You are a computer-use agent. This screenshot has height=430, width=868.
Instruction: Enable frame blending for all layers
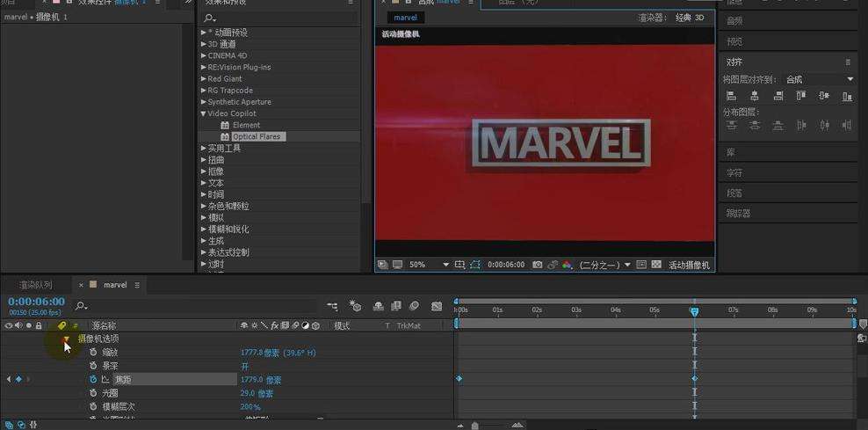(x=396, y=306)
